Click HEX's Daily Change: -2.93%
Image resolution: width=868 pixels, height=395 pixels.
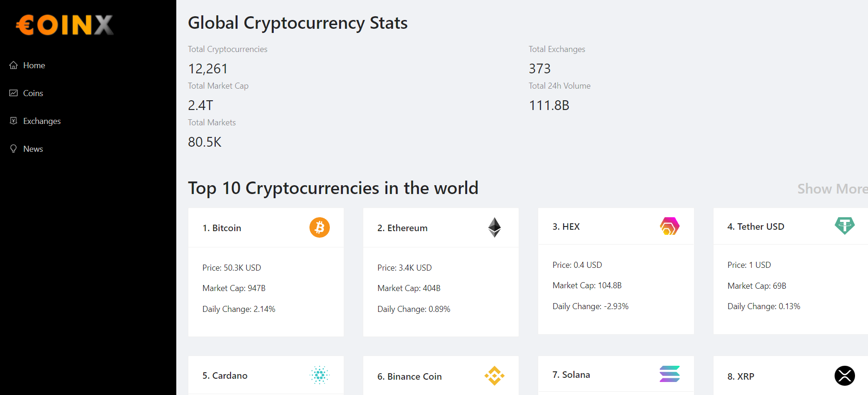[x=590, y=306]
